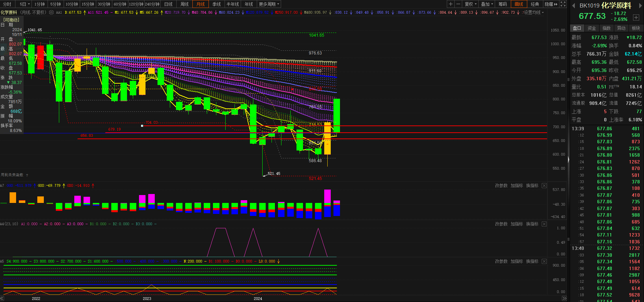Click the 13:40 tick row 677.32
Viewport: 644px width, 302px height.
[606, 248]
